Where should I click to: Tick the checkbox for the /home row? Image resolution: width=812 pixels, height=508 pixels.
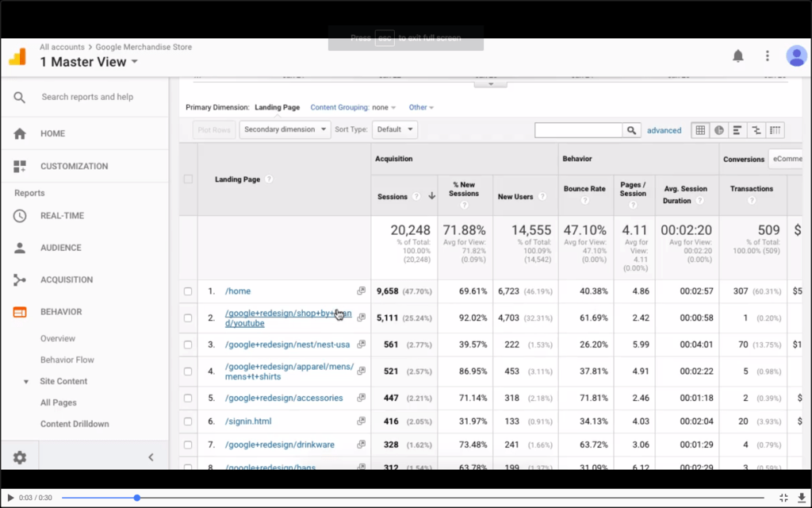point(188,291)
